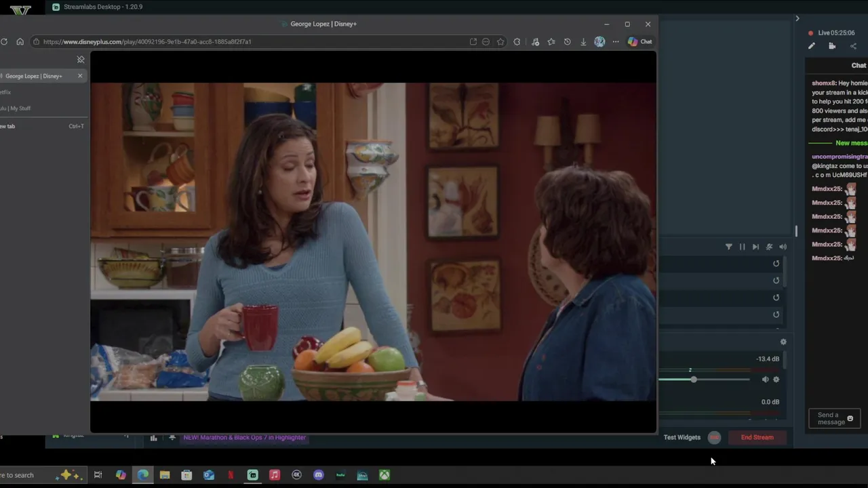This screenshot has height=488, width=868.
Task: Click the End Stream button
Action: pyautogui.click(x=757, y=437)
